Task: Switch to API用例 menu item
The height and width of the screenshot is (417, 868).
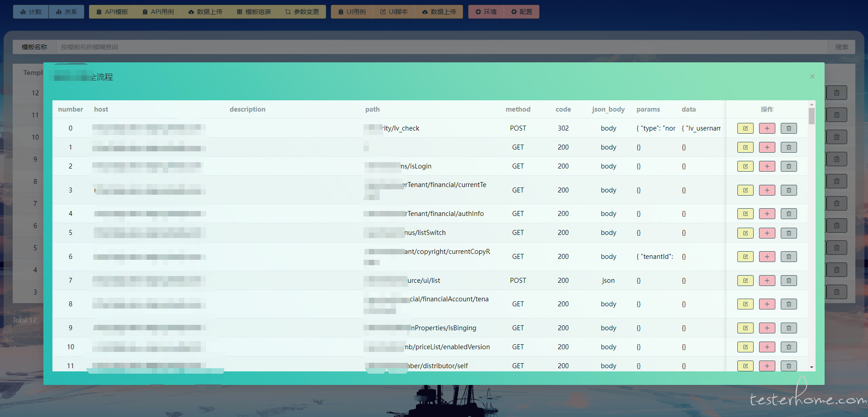Action: (158, 12)
